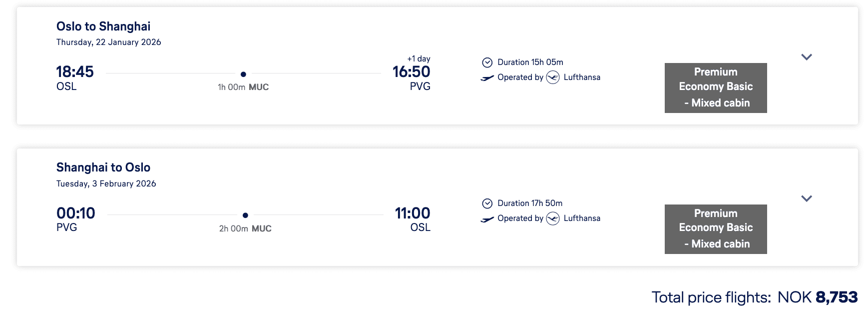Click the outbound MUC stopover dot

(x=243, y=74)
